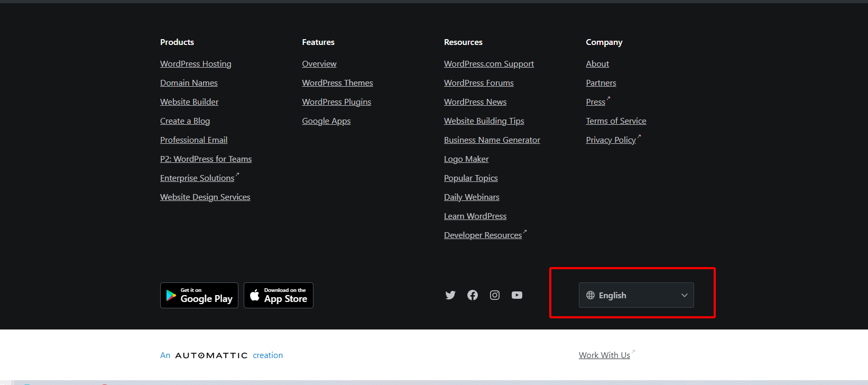
Task: Open the YouTube social icon
Action: (x=517, y=295)
